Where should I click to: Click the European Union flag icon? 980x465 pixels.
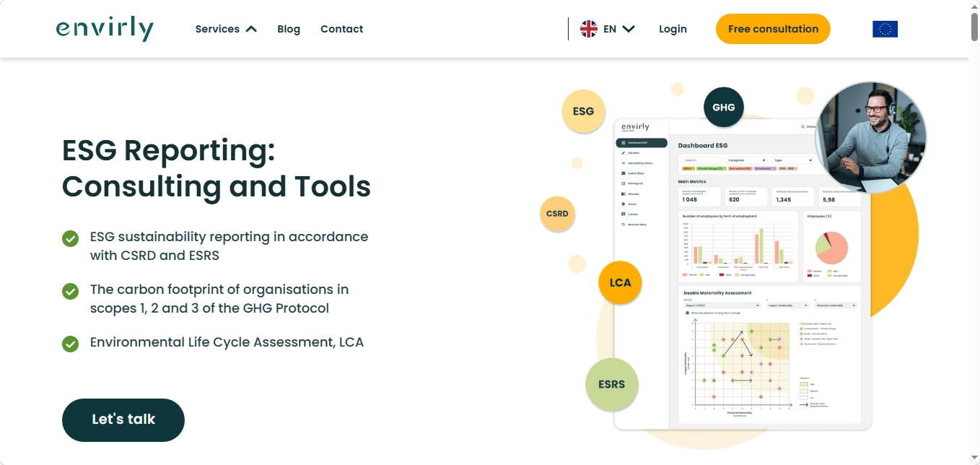coord(885,29)
